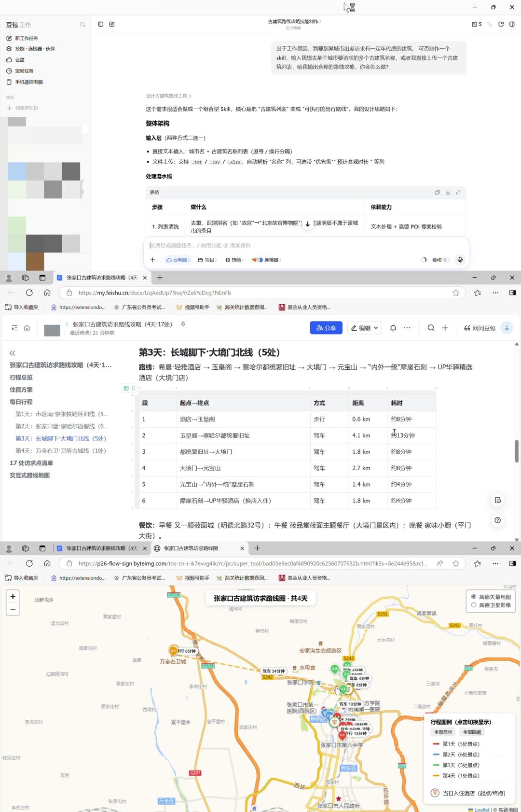Click the 分享 button in Feishu
Screen dimensions: 521x812
[326, 328]
